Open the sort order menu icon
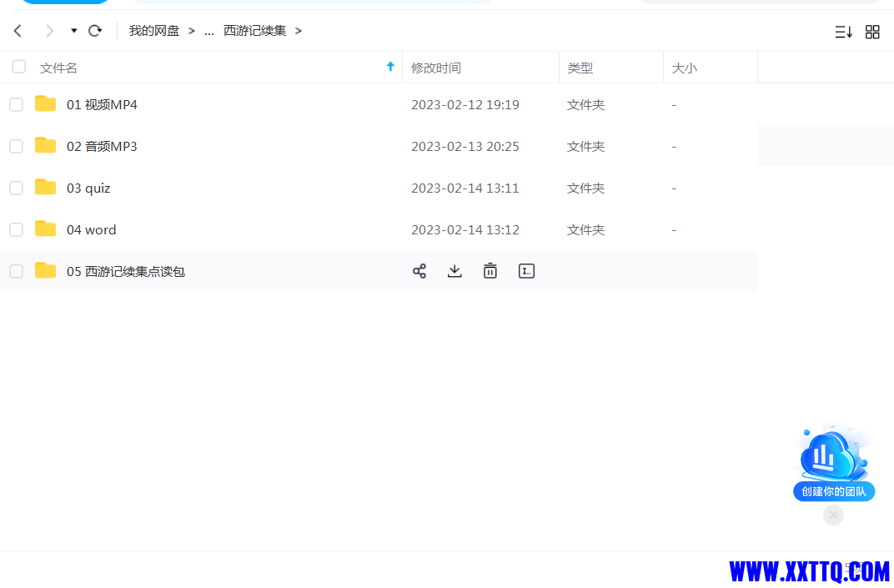 (843, 32)
